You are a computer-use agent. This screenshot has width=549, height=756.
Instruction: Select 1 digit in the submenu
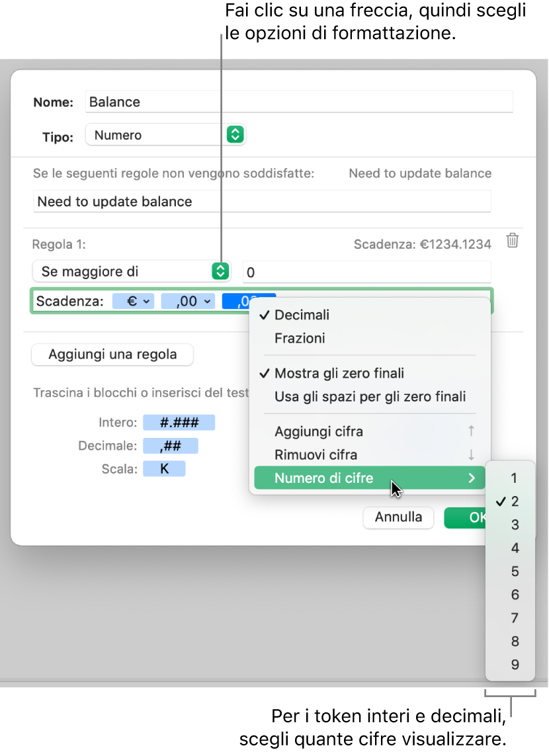coord(511,478)
